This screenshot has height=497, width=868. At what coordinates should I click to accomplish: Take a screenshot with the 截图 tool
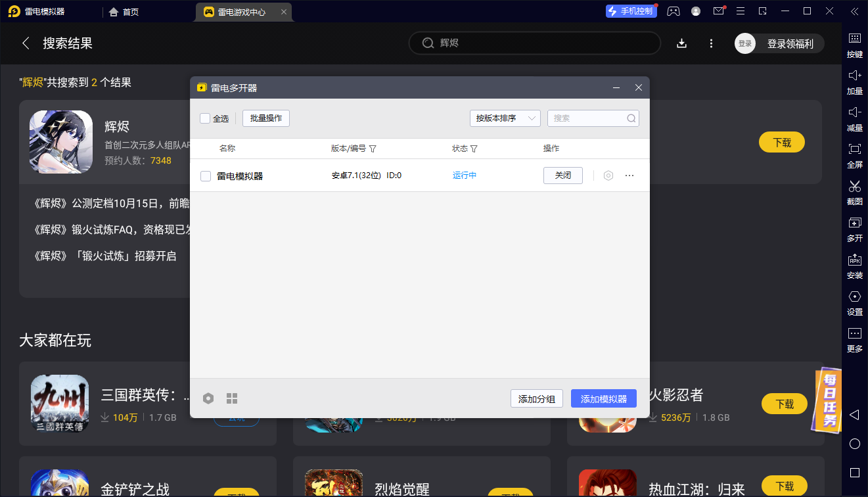(x=854, y=193)
